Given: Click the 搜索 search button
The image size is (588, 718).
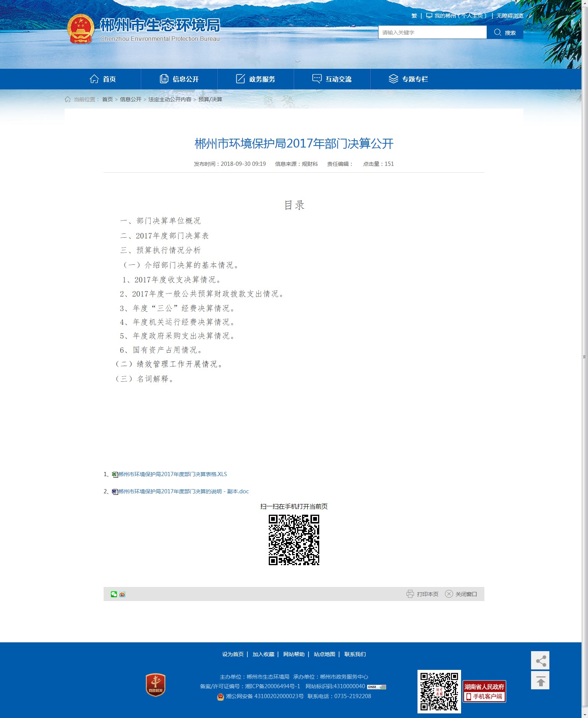Looking at the screenshot, I should 505,32.
